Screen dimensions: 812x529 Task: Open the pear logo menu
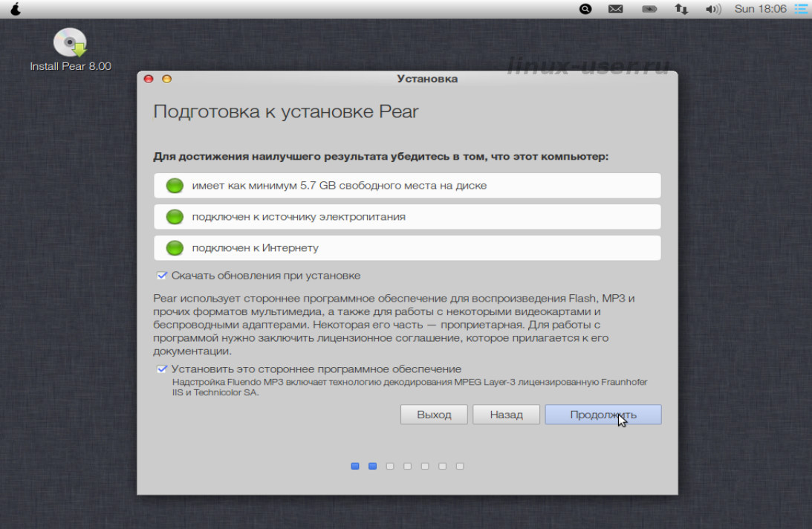click(x=16, y=9)
